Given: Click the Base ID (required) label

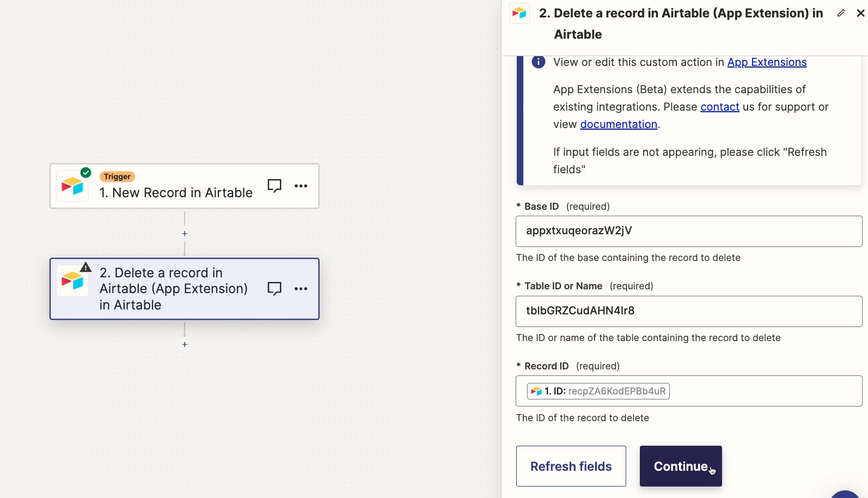Looking at the screenshot, I should [x=563, y=207].
